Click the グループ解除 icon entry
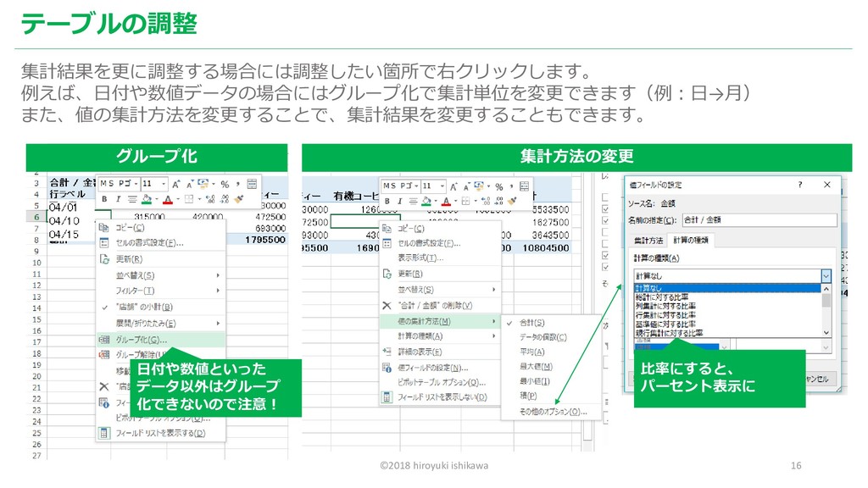The height and width of the screenshot is (488, 868). click(103, 355)
